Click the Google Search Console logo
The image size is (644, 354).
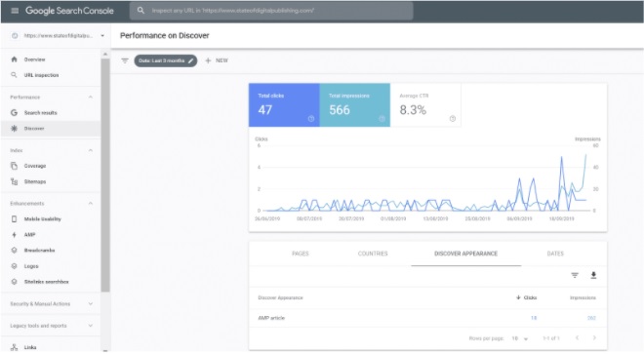[69, 11]
